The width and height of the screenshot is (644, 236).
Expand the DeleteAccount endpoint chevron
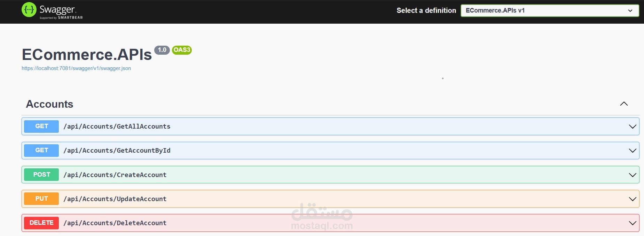tap(633, 223)
